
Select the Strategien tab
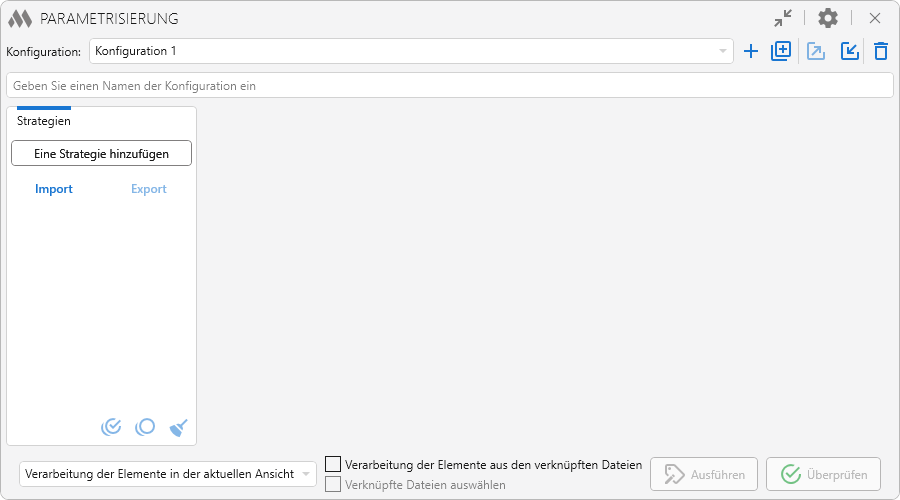(44, 120)
